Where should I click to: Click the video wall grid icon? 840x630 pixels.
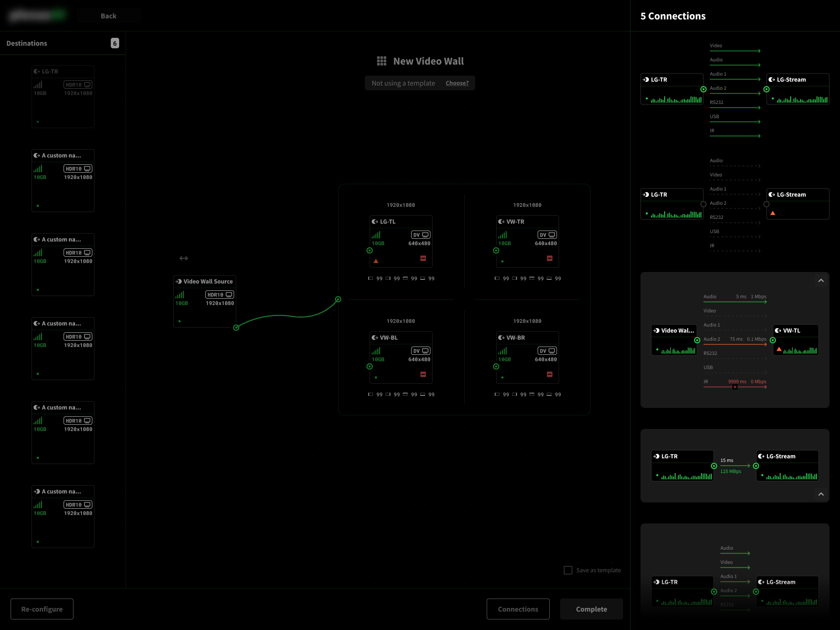click(x=382, y=61)
